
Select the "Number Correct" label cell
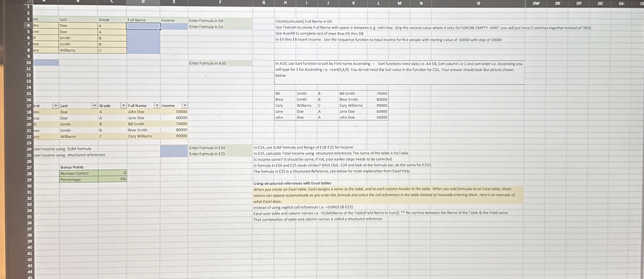click(x=79, y=173)
